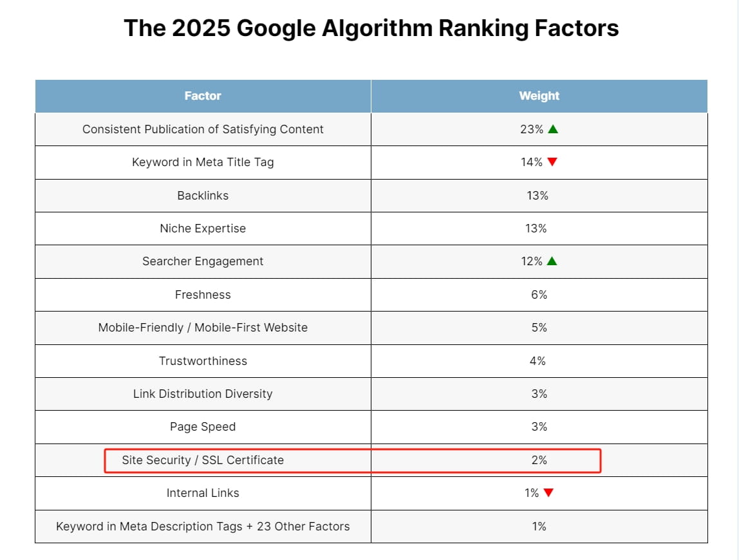This screenshot has height=560, width=739.
Task: Select the Searcher Engagement cell
Action: [x=203, y=261]
